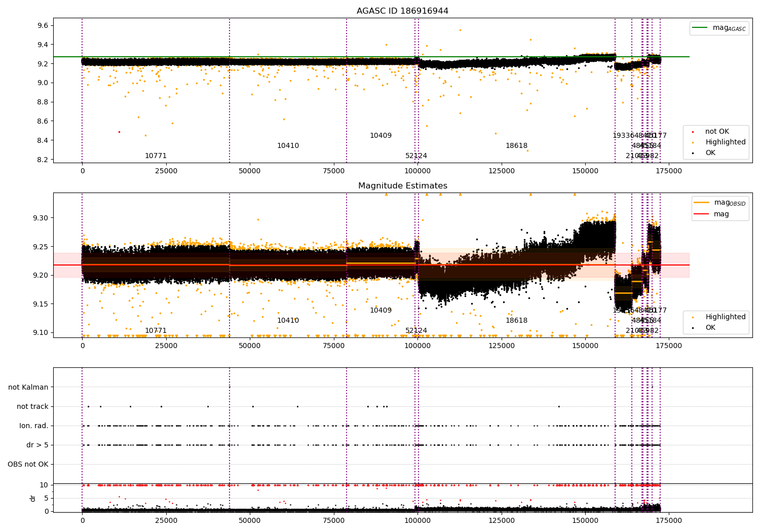Click the plot title AGASC ID 186916944
This screenshot has height=532, width=760.
[x=402, y=11]
